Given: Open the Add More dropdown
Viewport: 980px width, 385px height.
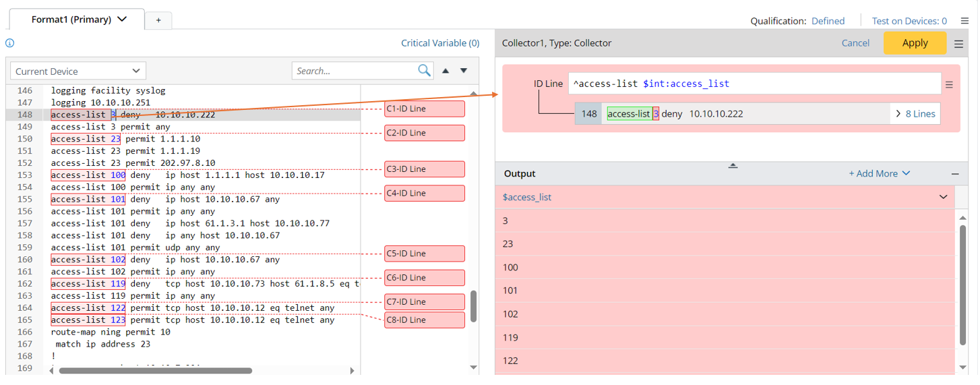Looking at the screenshot, I should 879,174.
